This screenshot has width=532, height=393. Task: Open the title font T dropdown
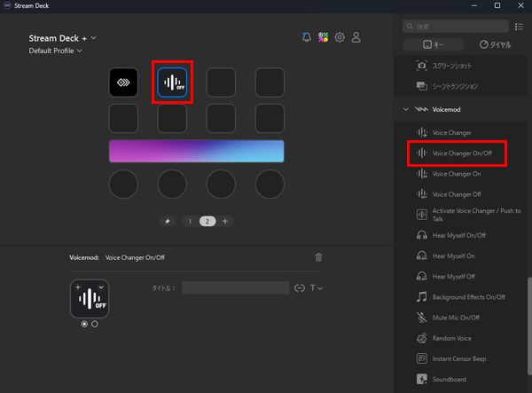click(317, 288)
